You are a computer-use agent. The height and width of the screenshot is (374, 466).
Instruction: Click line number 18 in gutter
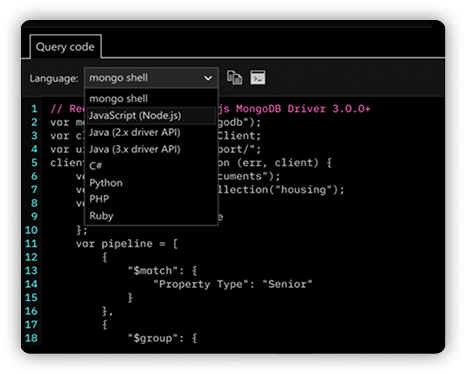(31, 338)
